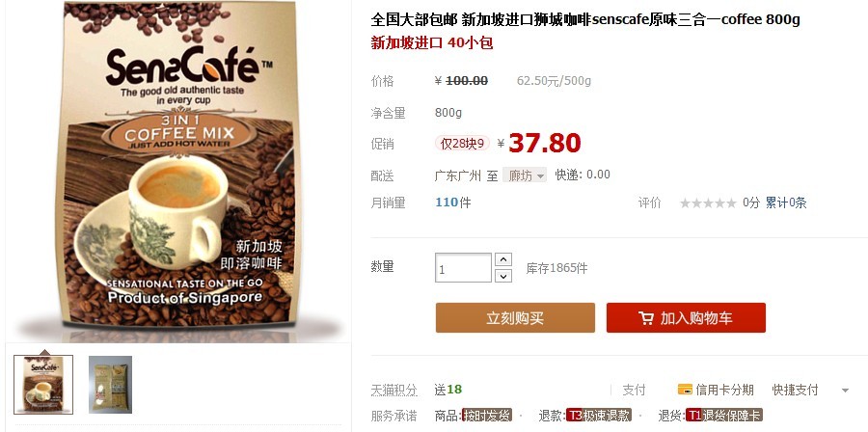Select the first SensCafe product thumbnail
Image resolution: width=868 pixels, height=432 pixels.
click(x=43, y=385)
